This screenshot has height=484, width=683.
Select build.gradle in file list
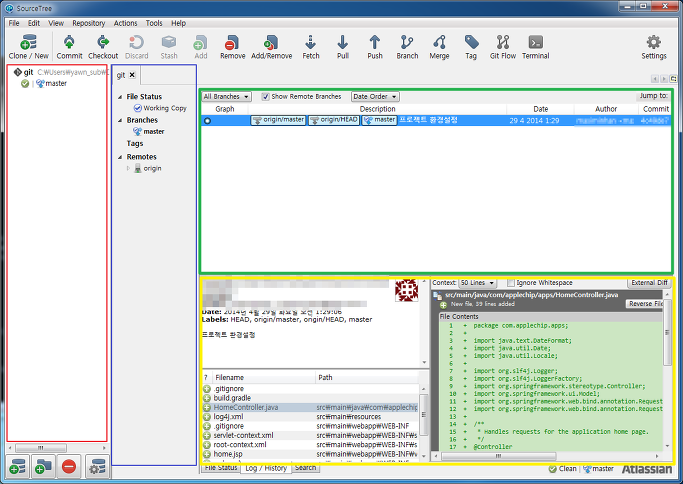tap(310, 398)
